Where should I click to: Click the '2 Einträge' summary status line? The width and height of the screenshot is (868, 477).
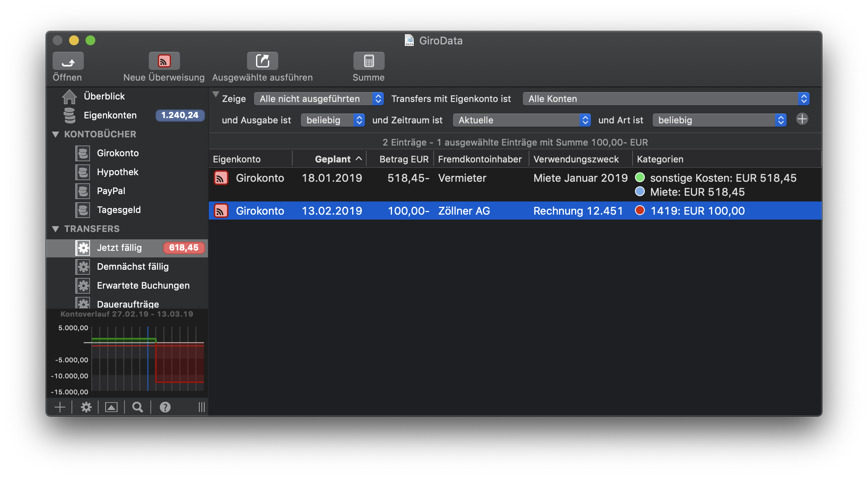point(515,142)
